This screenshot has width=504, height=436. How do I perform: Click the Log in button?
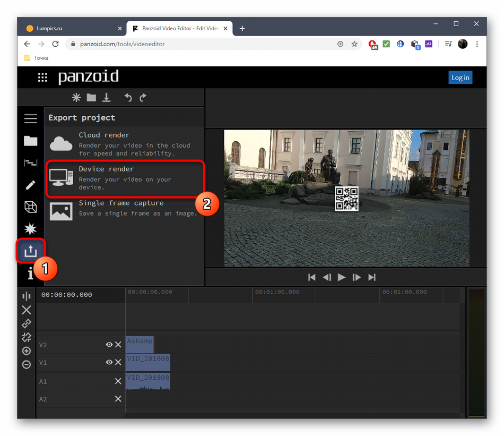point(460,78)
